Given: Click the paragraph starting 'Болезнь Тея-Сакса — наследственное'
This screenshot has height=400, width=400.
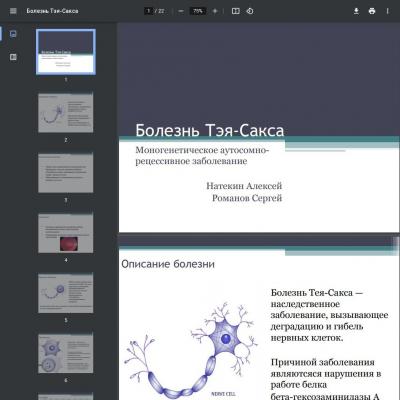Looking at the screenshot, I should point(329,315).
